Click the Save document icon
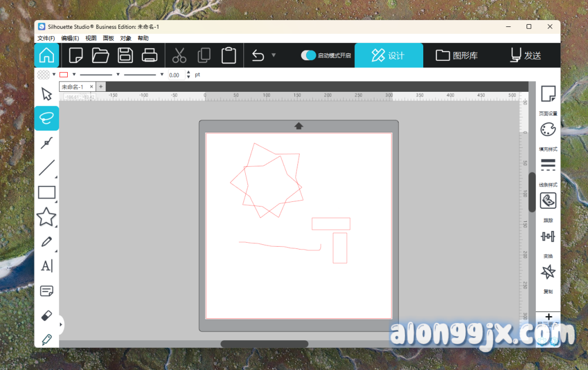 tap(125, 56)
